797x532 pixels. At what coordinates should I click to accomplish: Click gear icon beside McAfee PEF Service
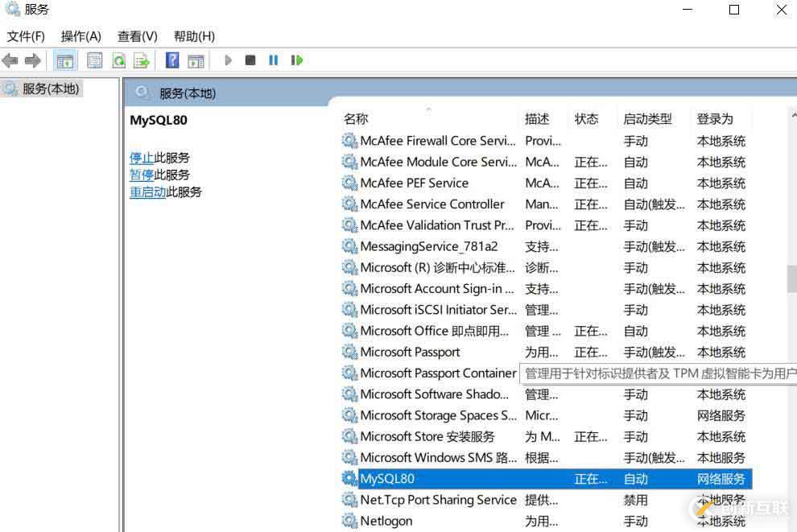click(349, 183)
